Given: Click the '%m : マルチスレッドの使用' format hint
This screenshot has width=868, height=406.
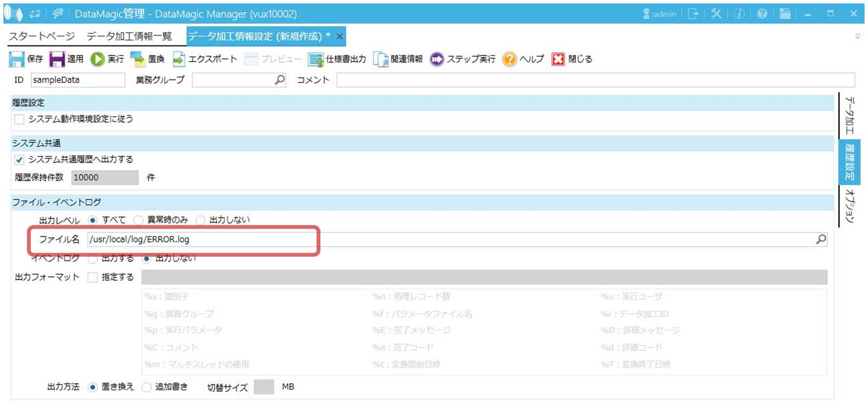Looking at the screenshot, I should click(197, 365).
